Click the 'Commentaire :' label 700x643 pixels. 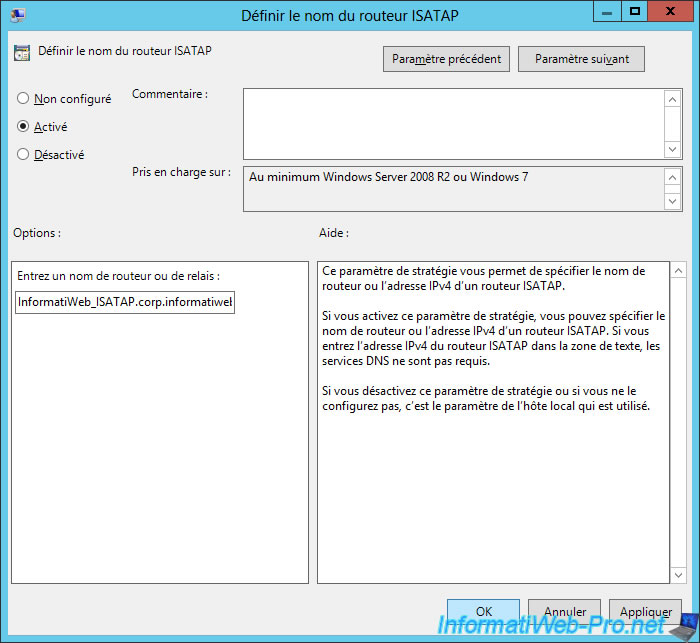pos(170,94)
